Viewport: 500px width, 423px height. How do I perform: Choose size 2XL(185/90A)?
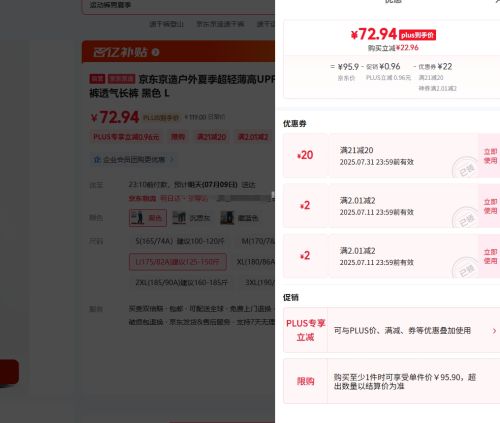[x=181, y=283]
